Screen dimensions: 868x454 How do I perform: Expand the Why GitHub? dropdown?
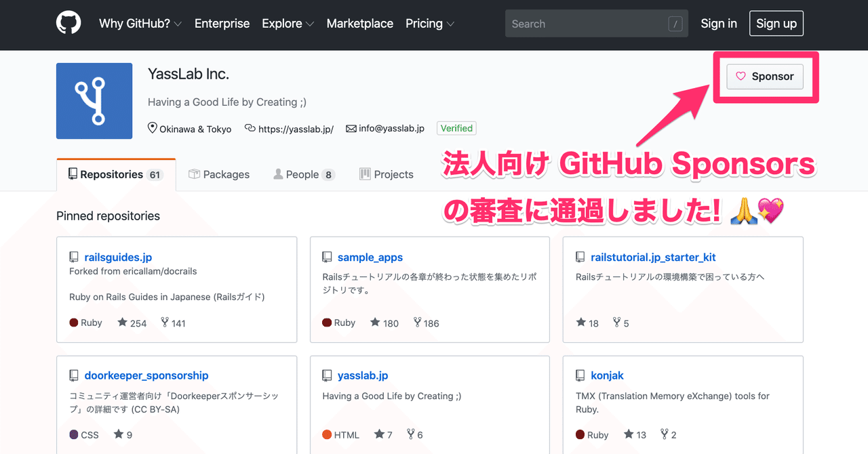140,23
